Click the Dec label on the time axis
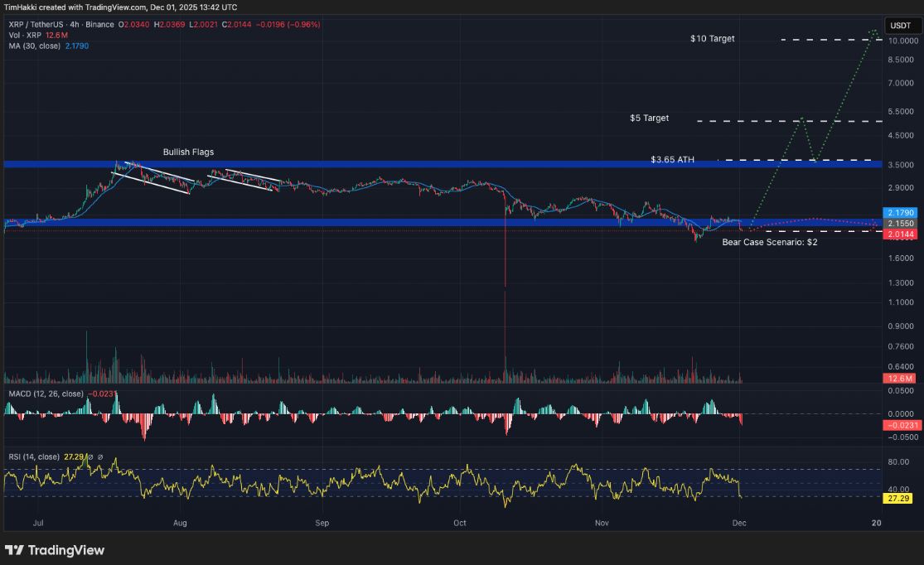The image size is (924, 565). tap(738, 524)
